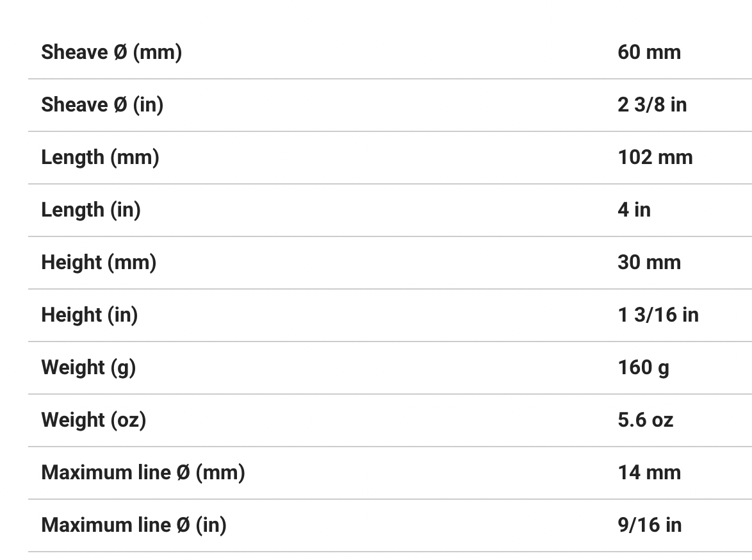This screenshot has height=560, width=752.
Task: Click the "Maximum line Ø (in)" label
Action: (x=134, y=525)
